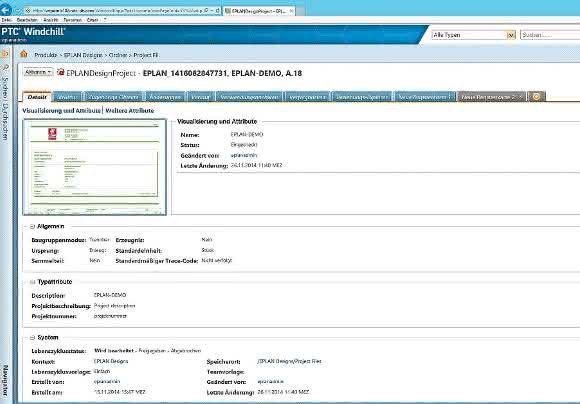Viewport: 580px width, 404px height.
Task: Click Ordner breadcrumb link
Action: 118,55
